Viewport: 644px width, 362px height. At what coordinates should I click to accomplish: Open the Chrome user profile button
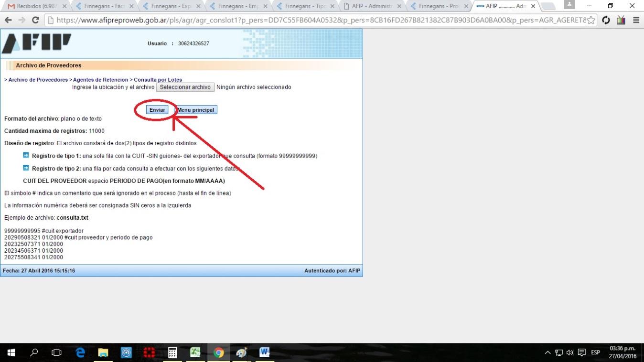(x=569, y=5)
